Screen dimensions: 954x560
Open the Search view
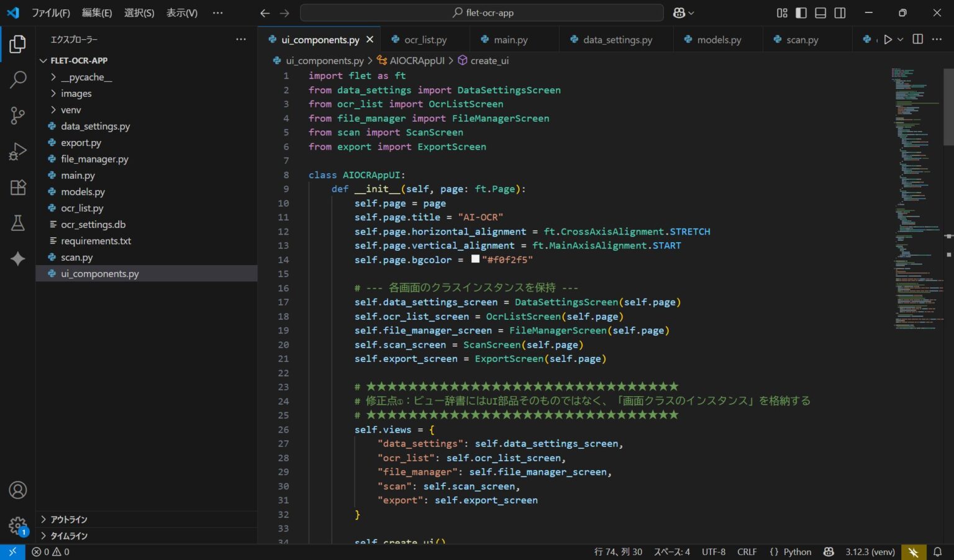(17, 80)
